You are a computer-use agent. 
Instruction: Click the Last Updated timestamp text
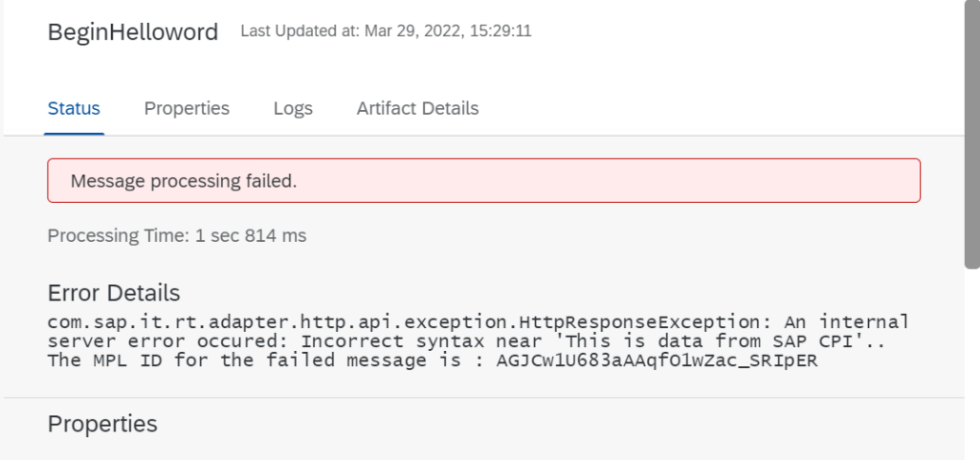[386, 32]
